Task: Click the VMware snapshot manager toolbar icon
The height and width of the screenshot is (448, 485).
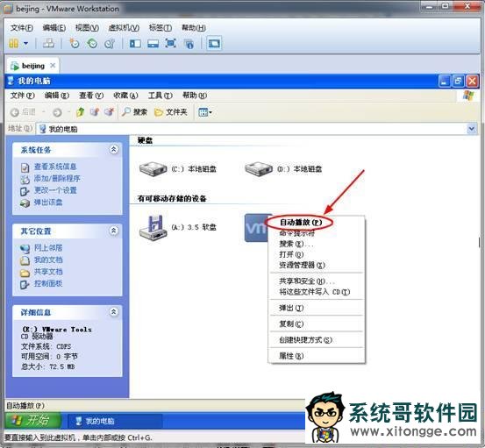Action: pos(110,44)
